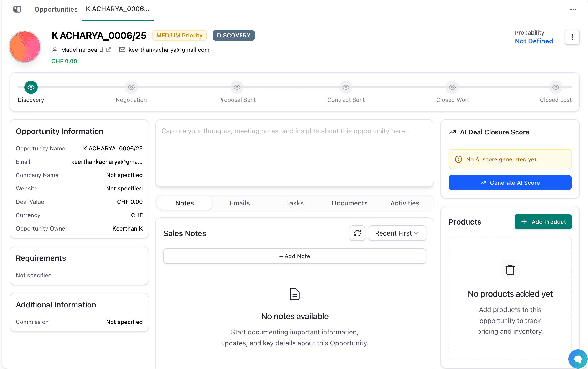Screen dimensions: 588x369
Task: Click the Generate AI Score button
Action: coord(510,183)
